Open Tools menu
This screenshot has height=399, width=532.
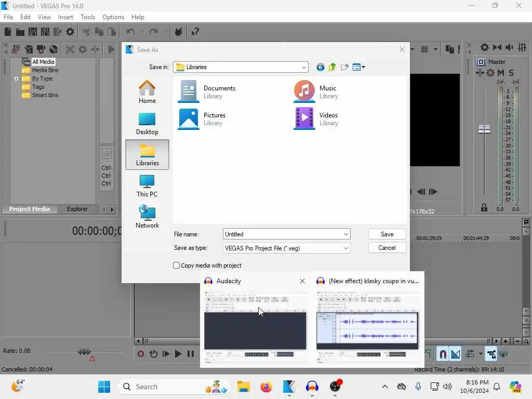coord(88,17)
